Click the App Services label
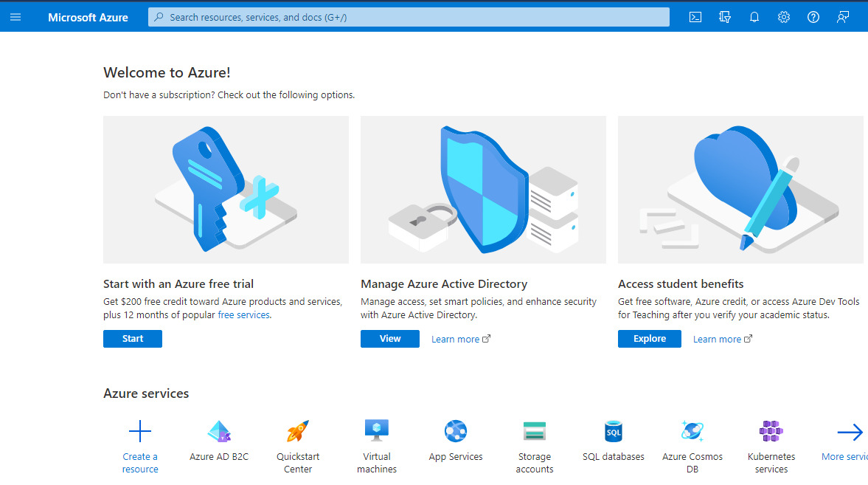 click(456, 457)
